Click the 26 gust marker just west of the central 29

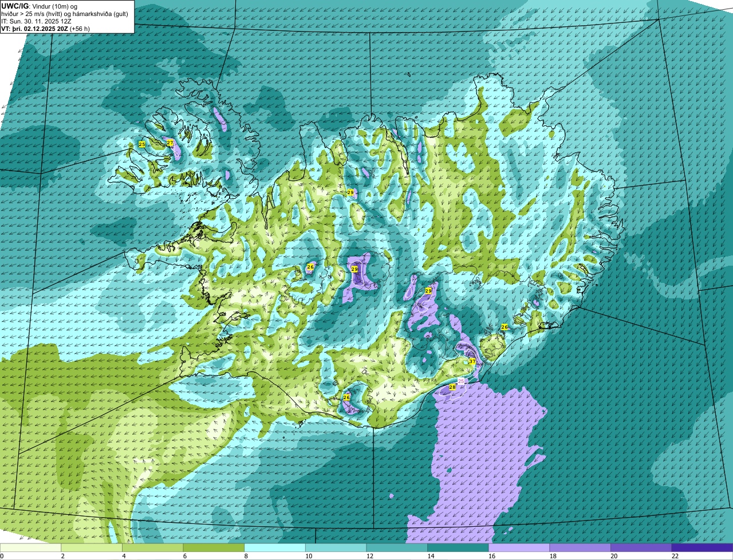click(x=310, y=267)
